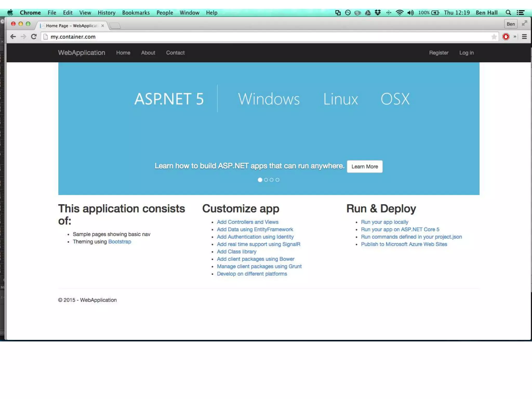Open the Bookmarks menu

(136, 12)
